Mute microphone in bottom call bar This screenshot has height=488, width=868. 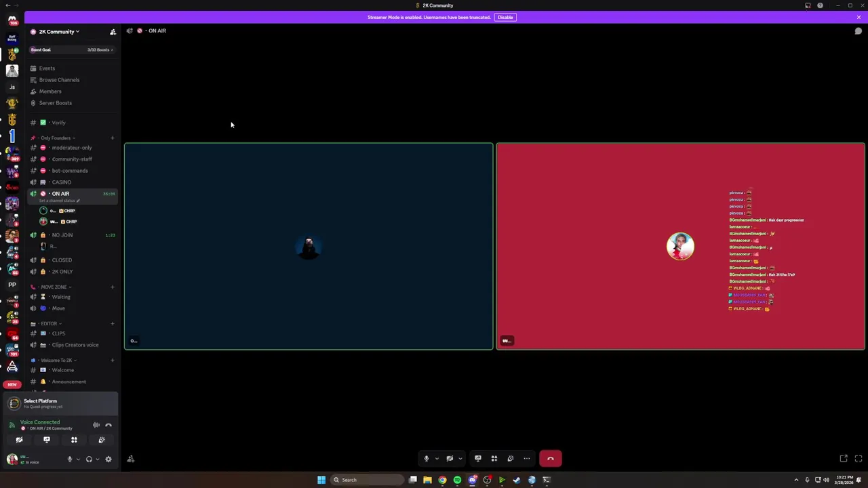point(427,459)
